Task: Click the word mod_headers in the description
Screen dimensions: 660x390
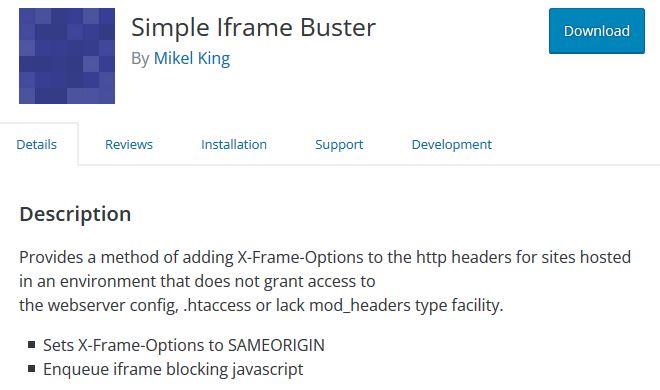Action: coord(360,305)
